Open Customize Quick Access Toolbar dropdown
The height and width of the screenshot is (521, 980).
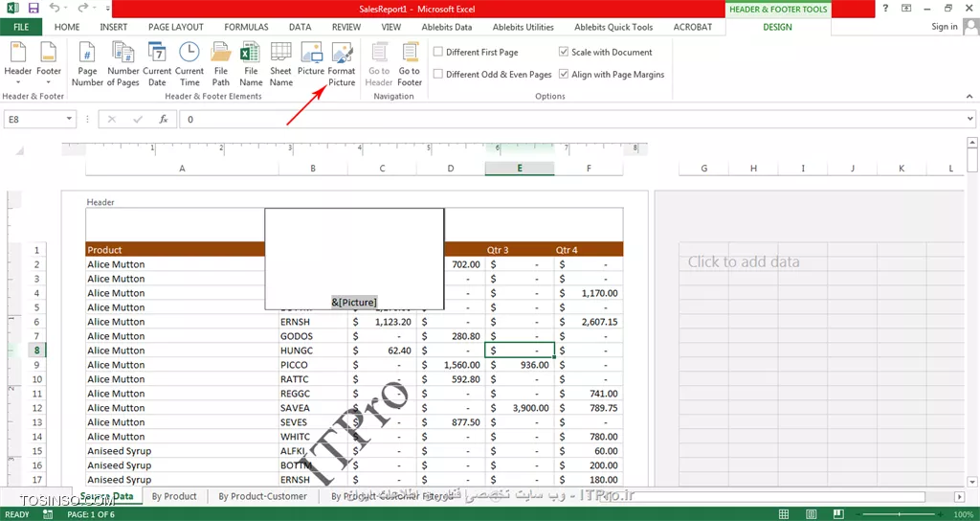click(x=108, y=10)
